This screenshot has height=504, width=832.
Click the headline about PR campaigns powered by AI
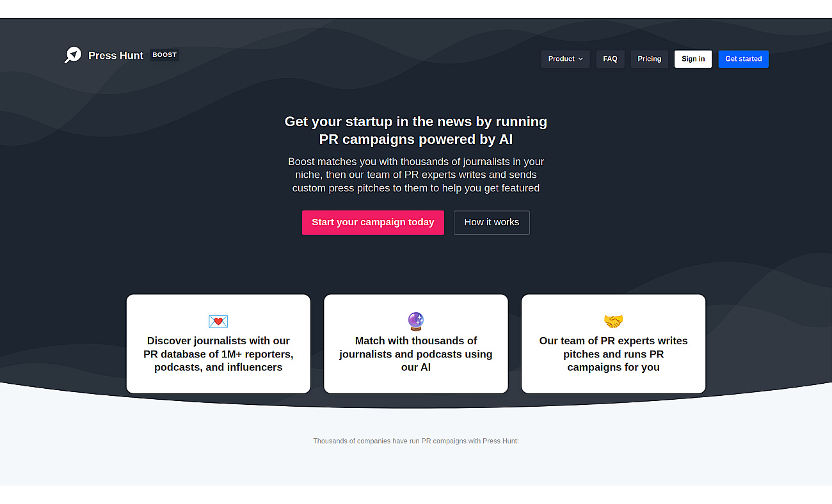tap(416, 130)
